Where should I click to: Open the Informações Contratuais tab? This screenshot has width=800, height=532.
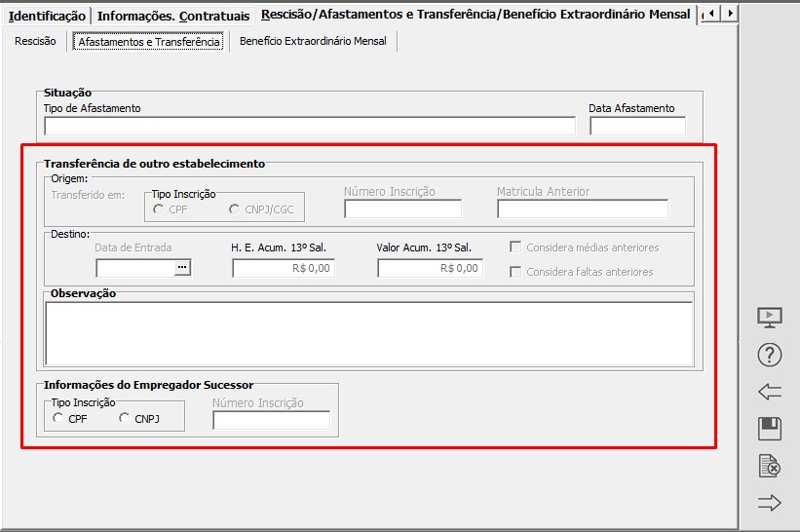(172, 16)
